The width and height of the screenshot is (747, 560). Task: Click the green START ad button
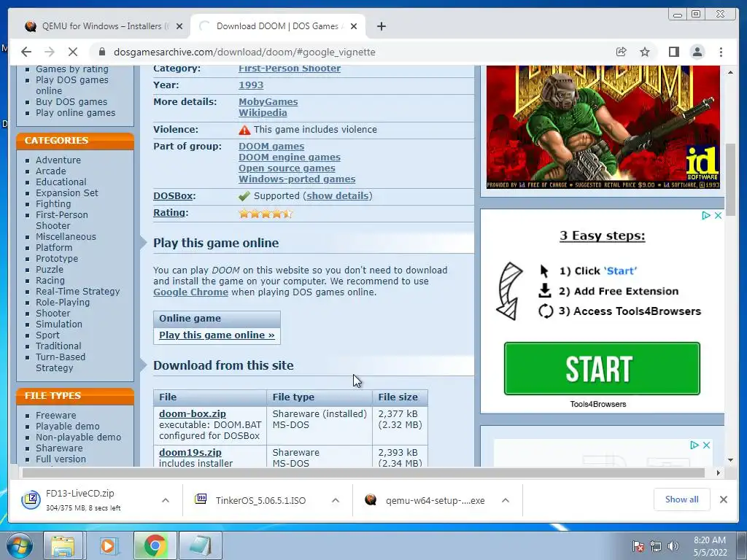(x=602, y=368)
